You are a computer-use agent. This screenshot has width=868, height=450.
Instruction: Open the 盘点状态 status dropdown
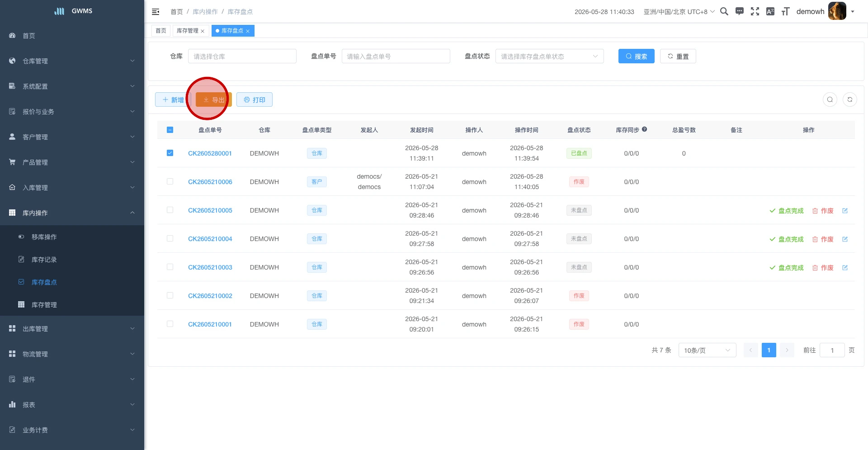[549, 56]
